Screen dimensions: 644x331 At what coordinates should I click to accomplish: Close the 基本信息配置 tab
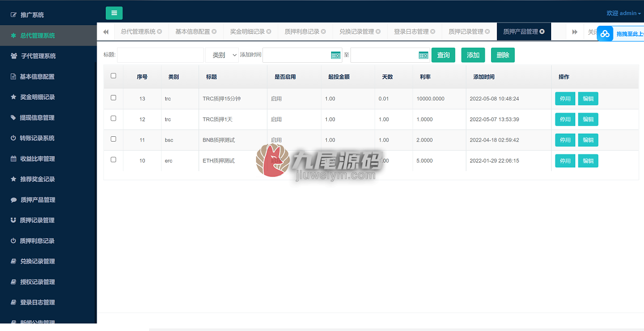pyautogui.click(x=214, y=32)
